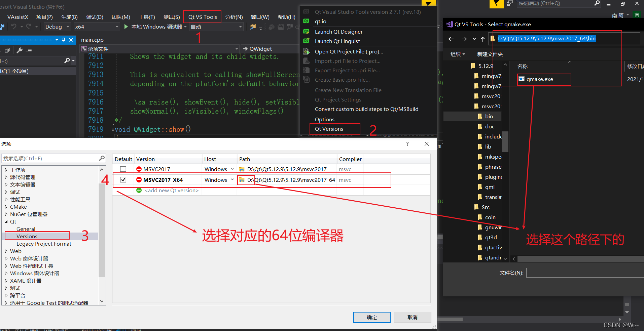Expand the NuGet 包管理器 node
Screen dimensions: 644x331
tap(6, 214)
